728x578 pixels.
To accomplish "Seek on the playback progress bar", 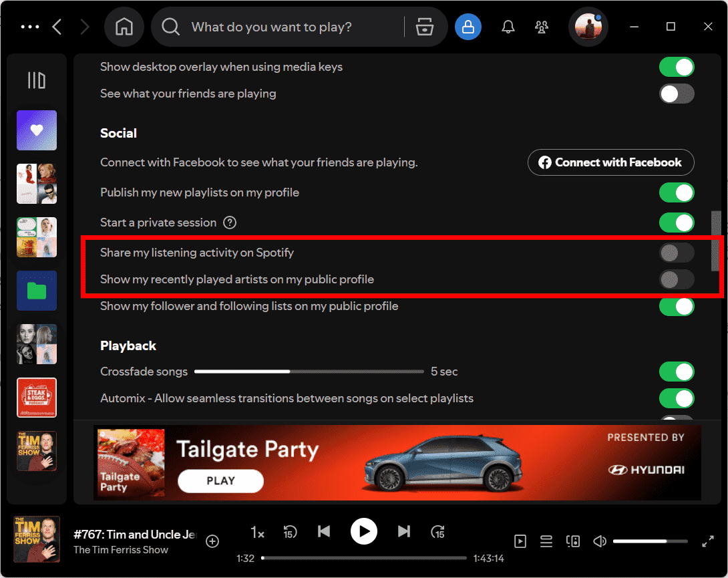I will tap(365, 558).
